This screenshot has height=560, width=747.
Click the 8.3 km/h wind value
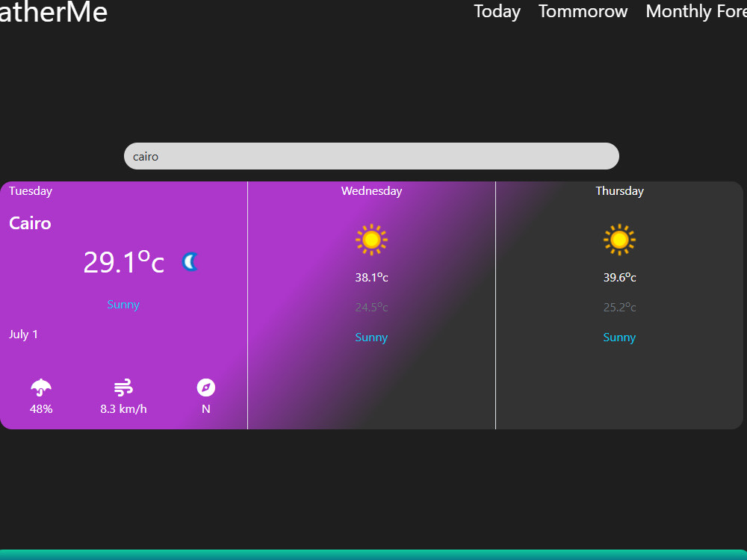(x=123, y=409)
